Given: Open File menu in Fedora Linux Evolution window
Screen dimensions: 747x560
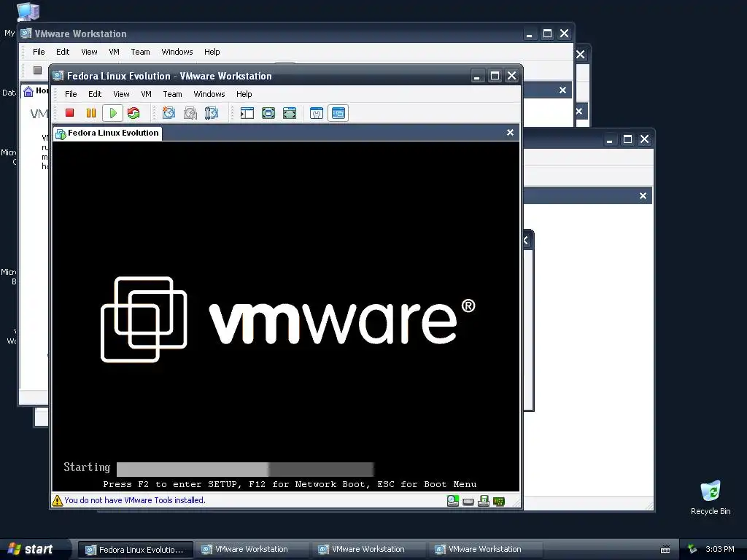Looking at the screenshot, I should point(71,94).
